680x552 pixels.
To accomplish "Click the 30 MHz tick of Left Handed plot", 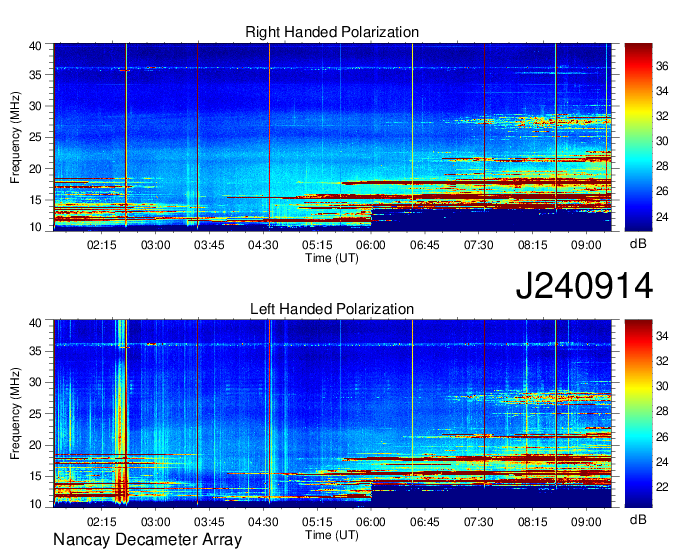I will click(36, 382).
